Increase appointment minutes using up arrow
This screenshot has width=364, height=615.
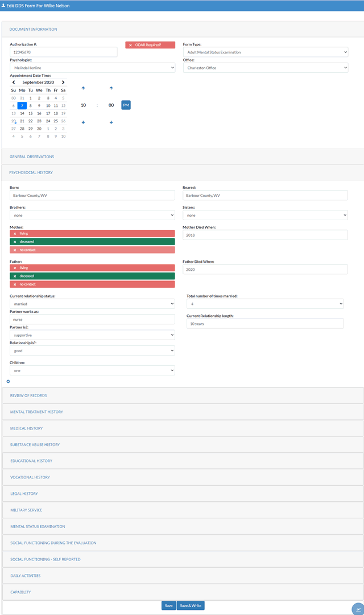coord(111,88)
